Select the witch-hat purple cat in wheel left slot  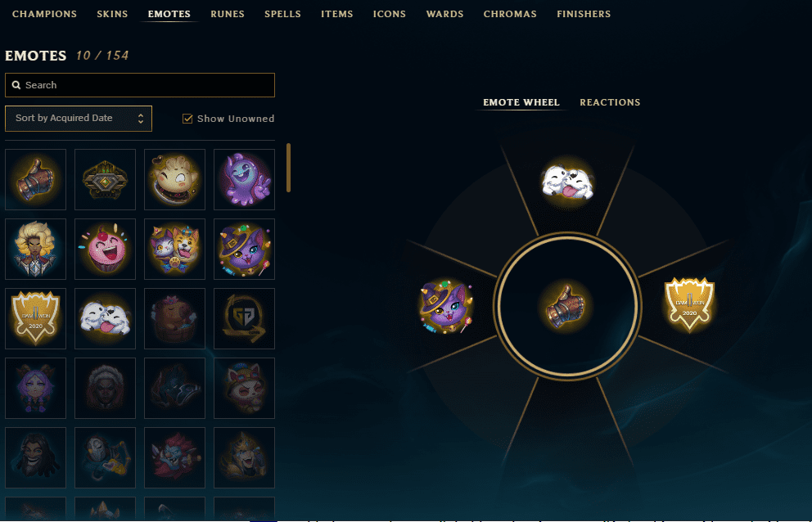click(446, 307)
